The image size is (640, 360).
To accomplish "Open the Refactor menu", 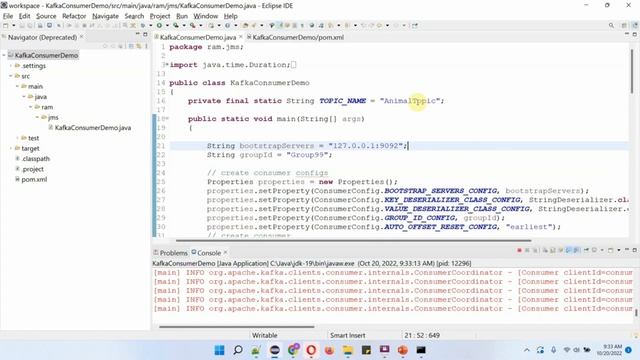I will tap(74, 16).
